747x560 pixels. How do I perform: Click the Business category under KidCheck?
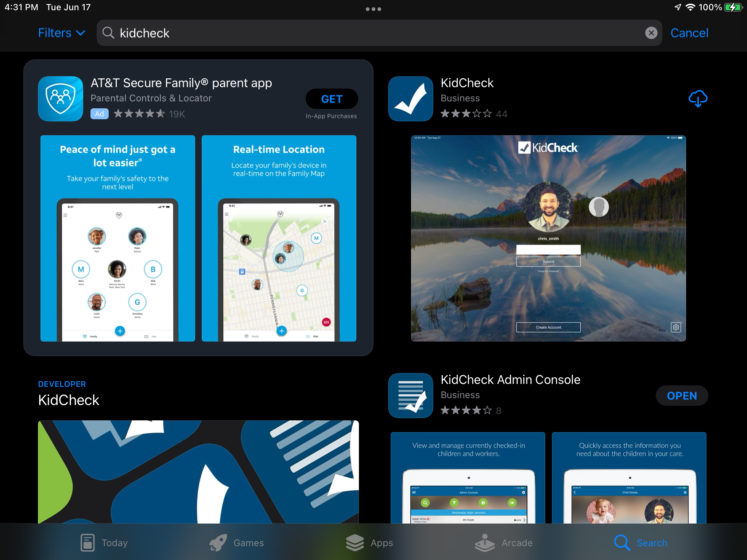tap(460, 98)
